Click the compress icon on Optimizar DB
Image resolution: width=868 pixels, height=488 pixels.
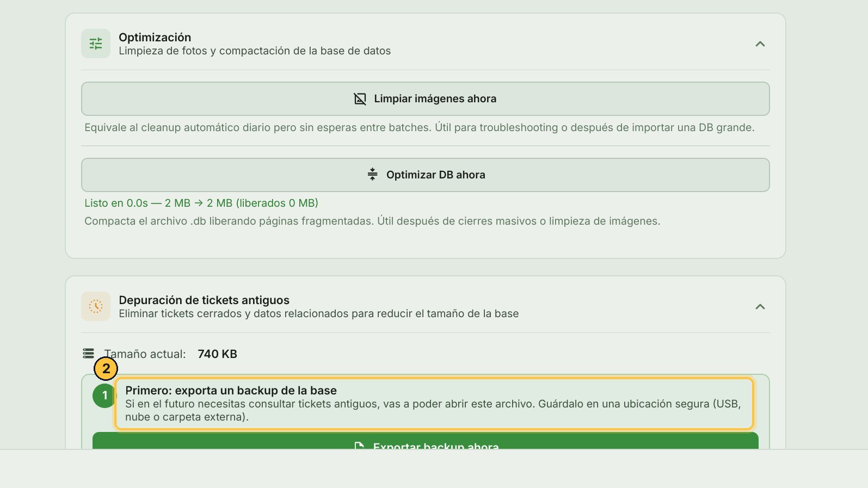pyautogui.click(x=372, y=175)
